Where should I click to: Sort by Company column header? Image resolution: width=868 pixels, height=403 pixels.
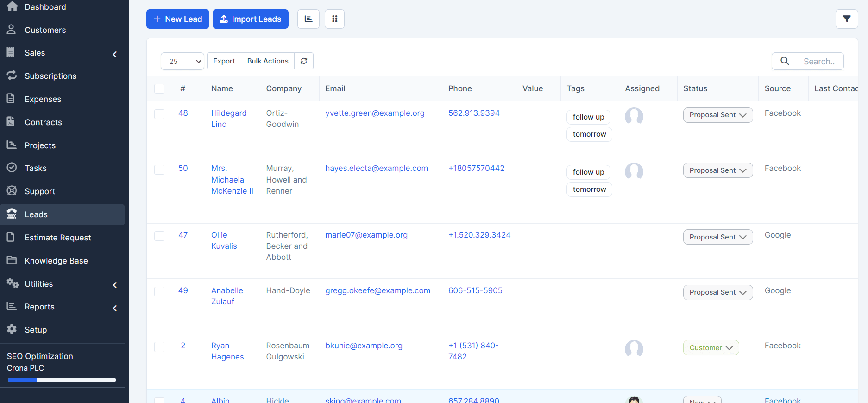point(283,88)
